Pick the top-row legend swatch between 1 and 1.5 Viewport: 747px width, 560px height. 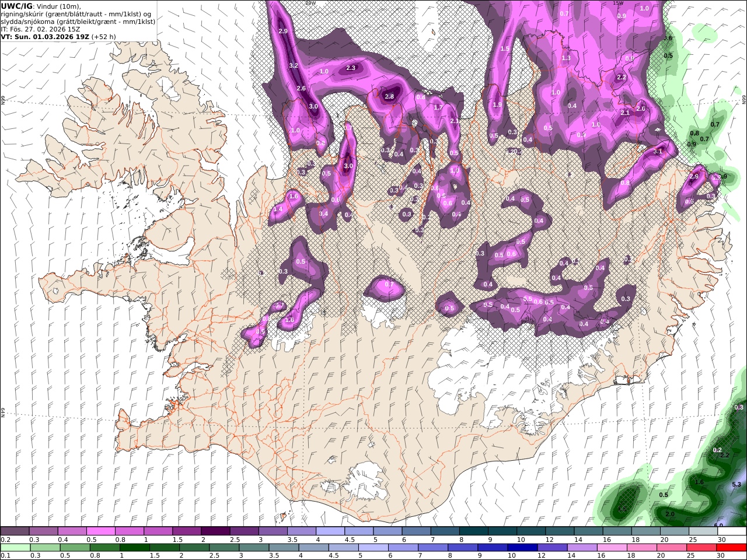(x=158, y=531)
